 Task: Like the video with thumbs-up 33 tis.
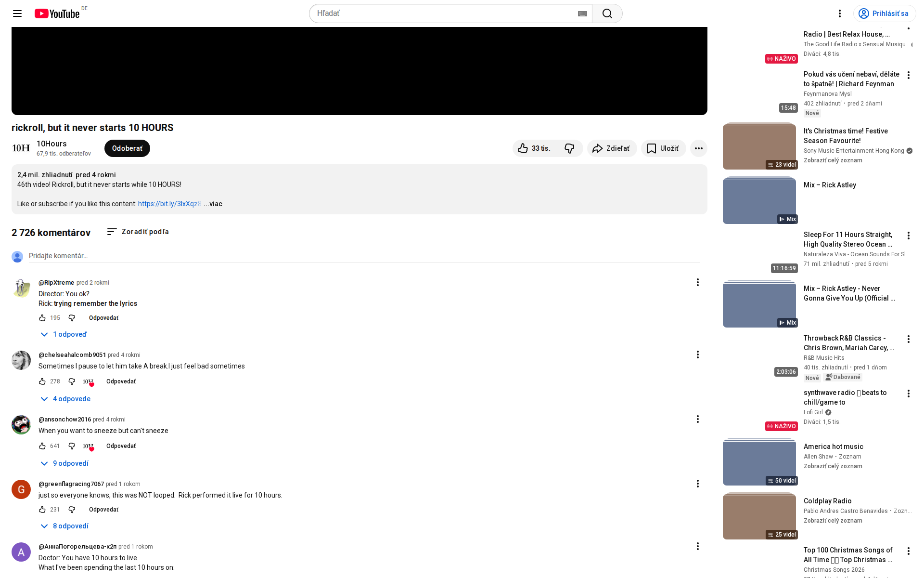tap(534, 148)
